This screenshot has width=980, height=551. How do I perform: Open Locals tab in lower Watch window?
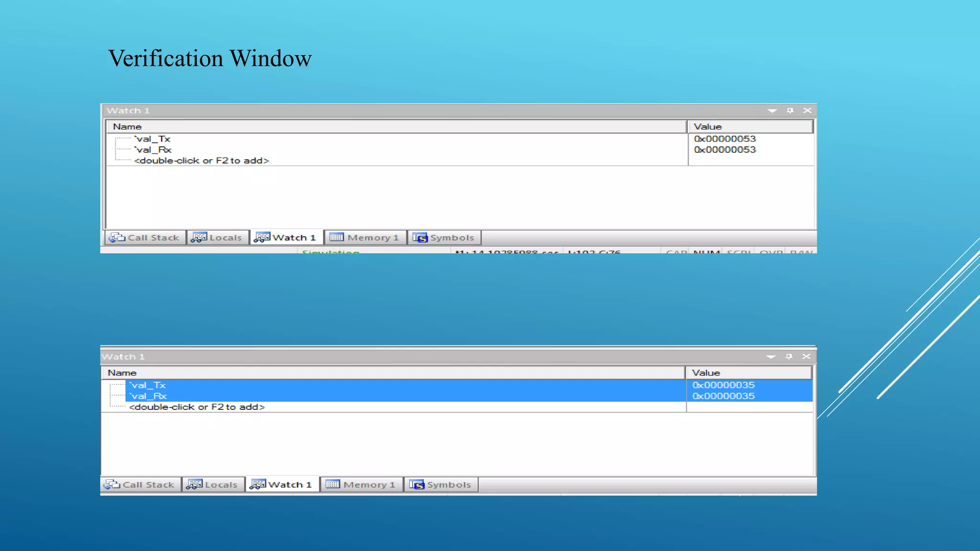(x=213, y=485)
